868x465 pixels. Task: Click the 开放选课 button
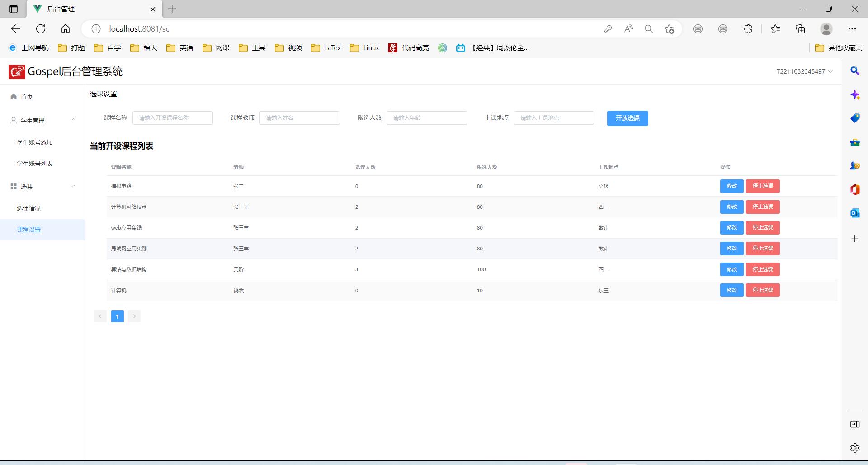click(x=627, y=118)
